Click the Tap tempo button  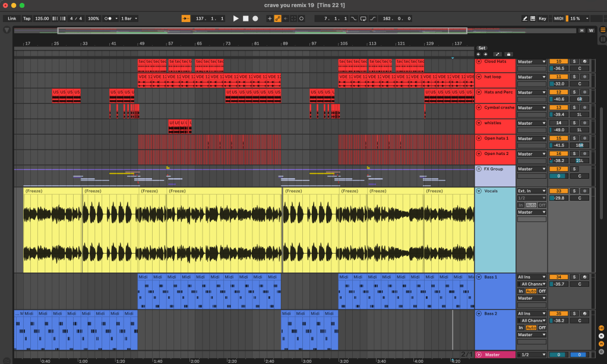[x=27, y=18]
